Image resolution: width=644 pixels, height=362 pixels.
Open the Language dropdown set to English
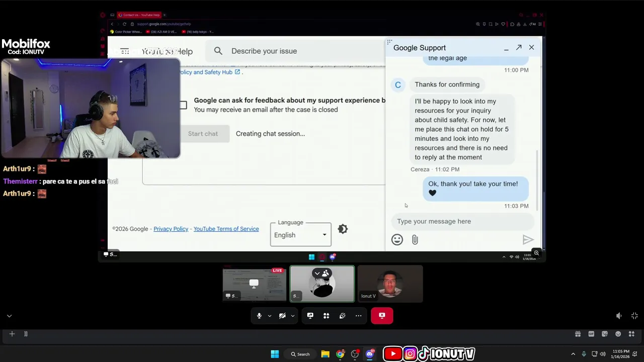point(300,235)
